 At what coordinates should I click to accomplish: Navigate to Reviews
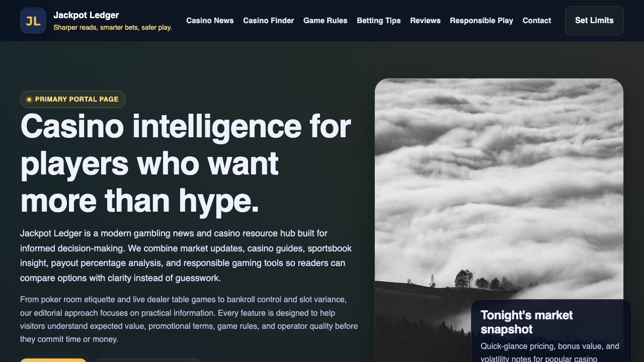[x=425, y=21]
